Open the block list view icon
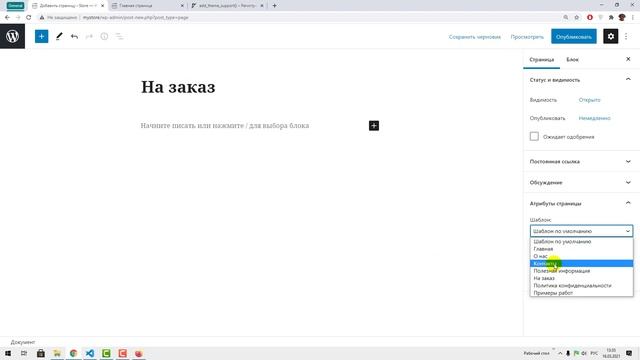 (119, 36)
